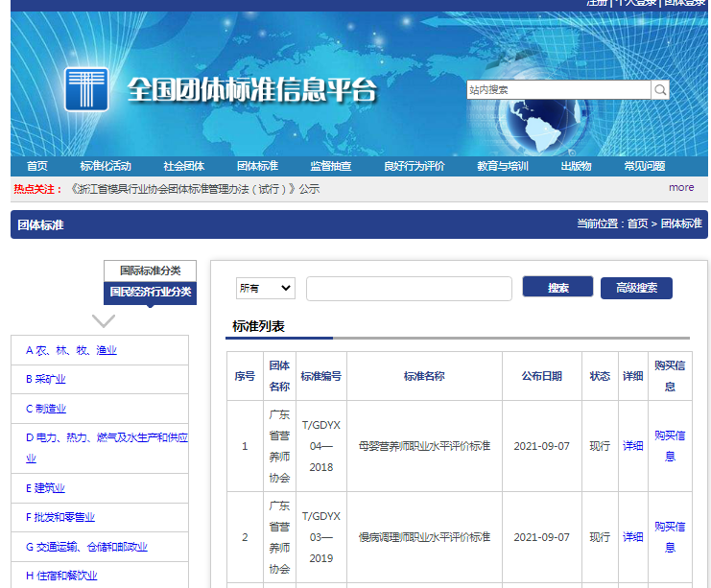Screen dimensions: 711x588
Task: Click standard name 母婴营养师职业水平评价标准
Action: tap(424, 446)
